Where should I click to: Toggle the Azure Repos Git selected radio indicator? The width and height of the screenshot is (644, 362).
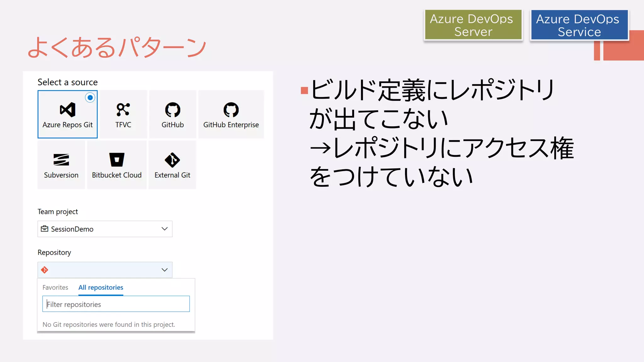pos(90,98)
